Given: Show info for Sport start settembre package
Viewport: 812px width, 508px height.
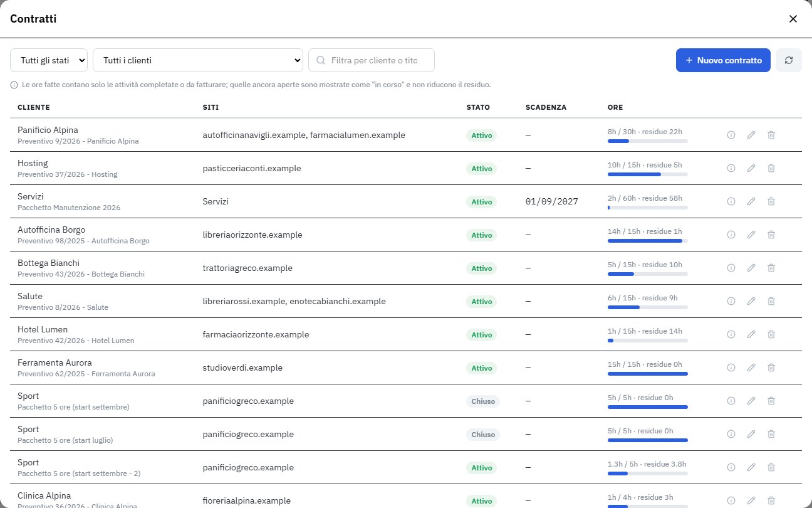Looking at the screenshot, I should [731, 401].
